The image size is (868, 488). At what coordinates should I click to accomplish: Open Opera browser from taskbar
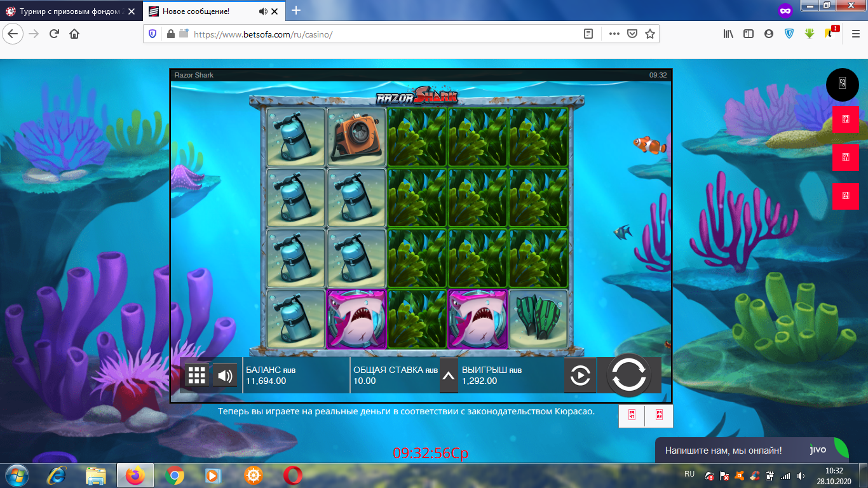pyautogui.click(x=293, y=475)
